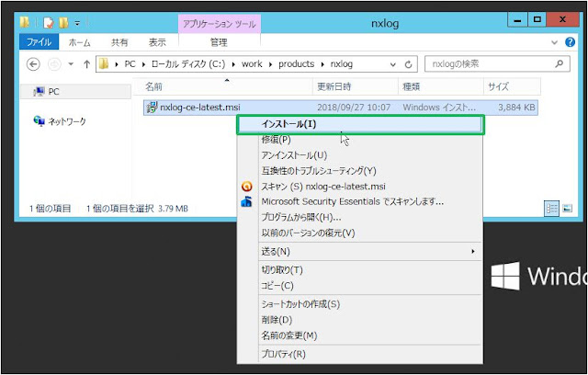This screenshot has height=375, width=588.
Task: Switch to the 表示 ribbon tab
Action: (157, 42)
